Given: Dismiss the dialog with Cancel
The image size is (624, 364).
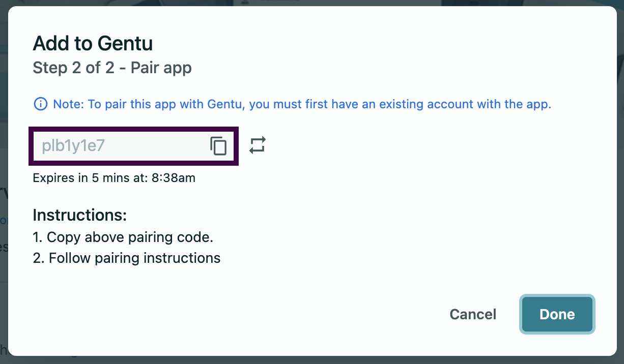Looking at the screenshot, I should pos(472,314).
